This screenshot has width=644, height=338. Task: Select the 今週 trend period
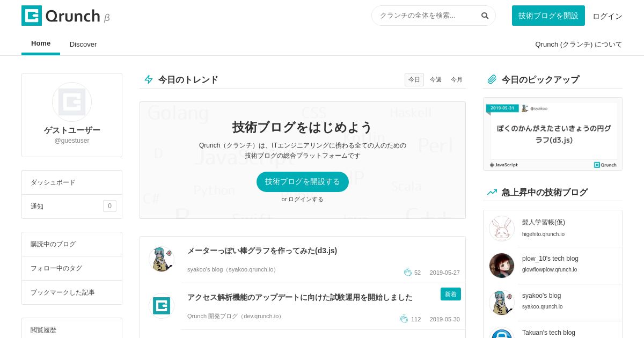(436, 79)
